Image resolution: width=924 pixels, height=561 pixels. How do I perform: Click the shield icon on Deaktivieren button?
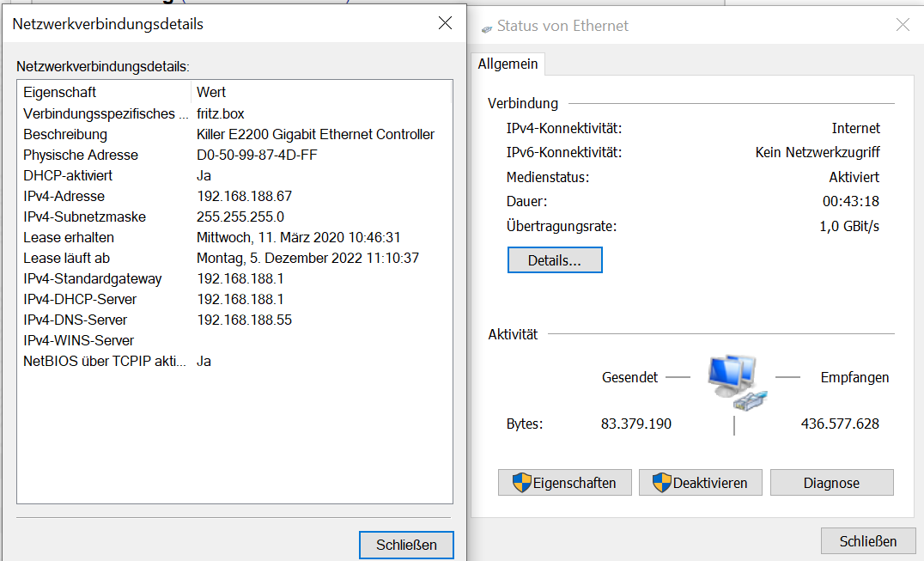(662, 483)
